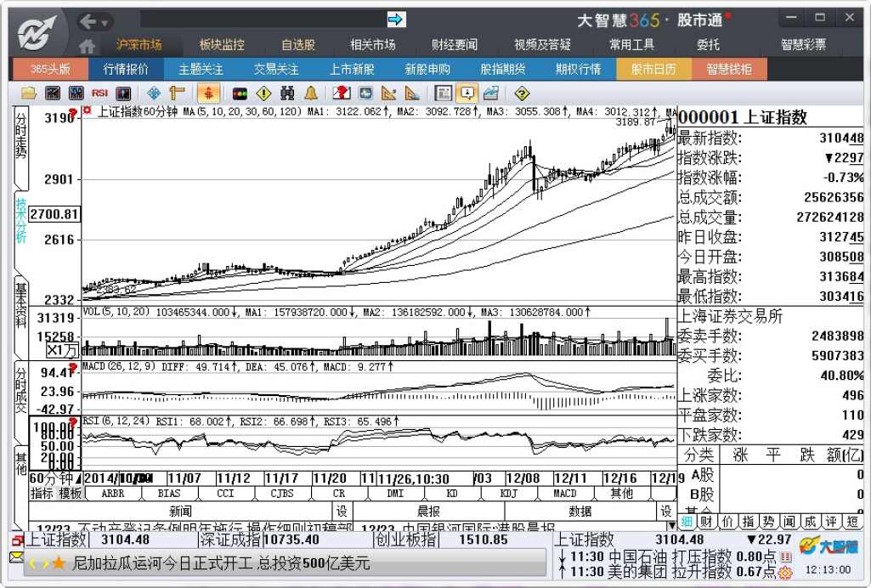This screenshot has width=871, height=588.
Task: Open the 常用工具 menu
Action: (631, 44)
